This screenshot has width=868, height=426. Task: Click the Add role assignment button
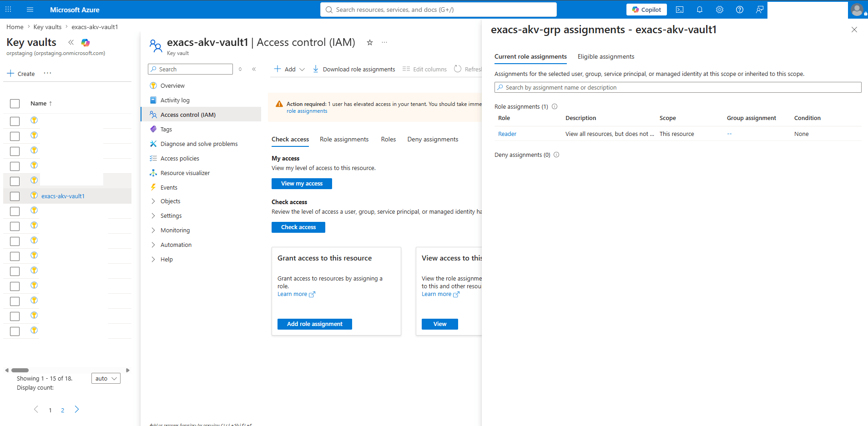click(x=315, y=324)
